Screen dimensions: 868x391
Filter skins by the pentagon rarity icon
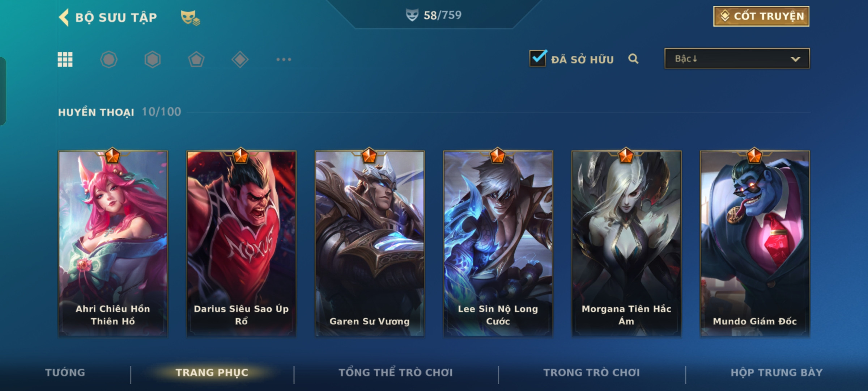(196, 59)
